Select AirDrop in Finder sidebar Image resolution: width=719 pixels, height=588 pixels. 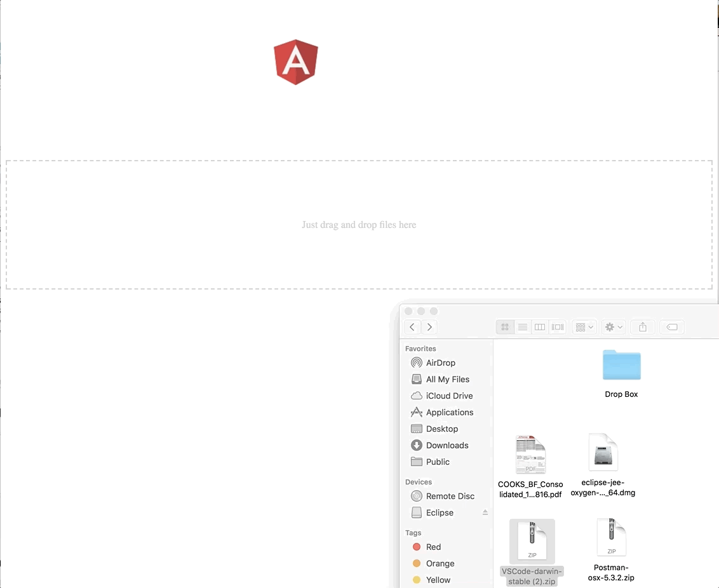point(446,363)
